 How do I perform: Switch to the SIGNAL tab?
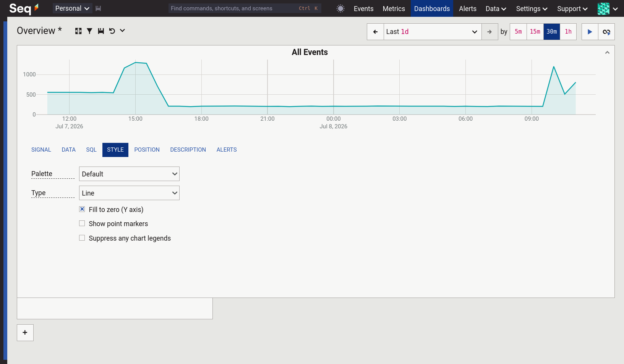(x=41, y=150)
